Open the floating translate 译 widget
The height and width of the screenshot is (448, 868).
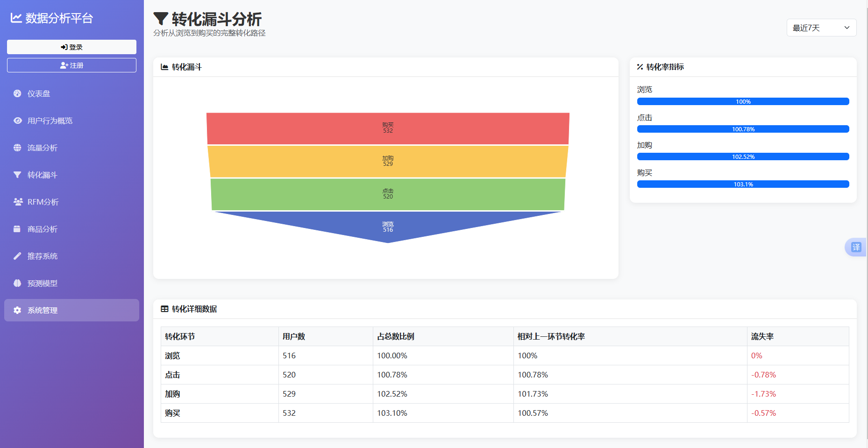tap(855, 247)
